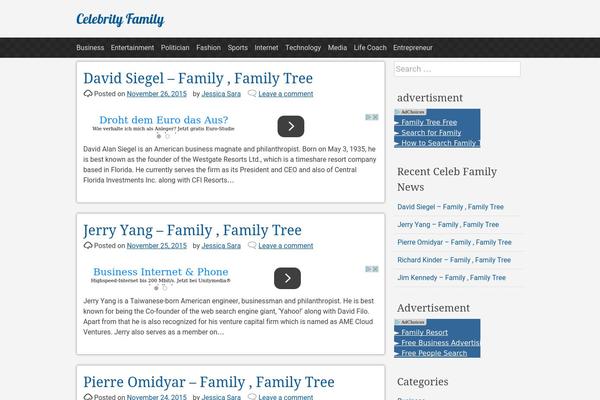Open sidebar Jim Kennedy – Family, Family Tree link

pos(452,278)
